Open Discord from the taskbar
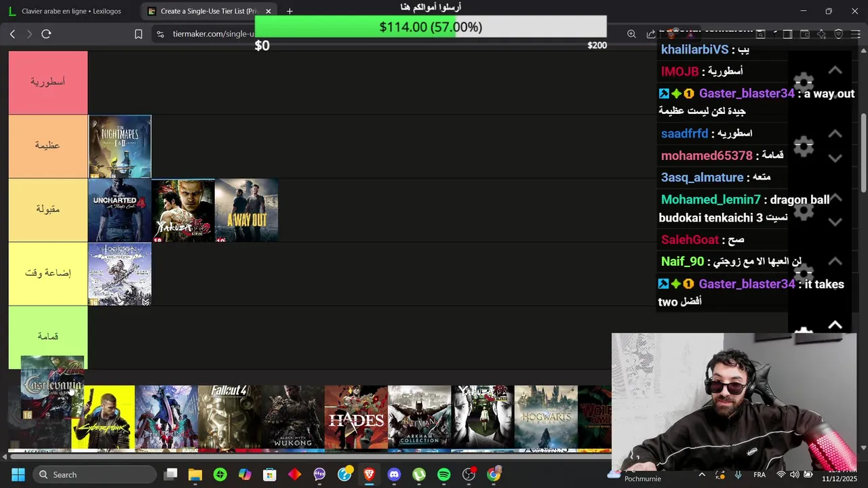Image resolution: width=868 pixels, height=488 pixels. [394, 474]
